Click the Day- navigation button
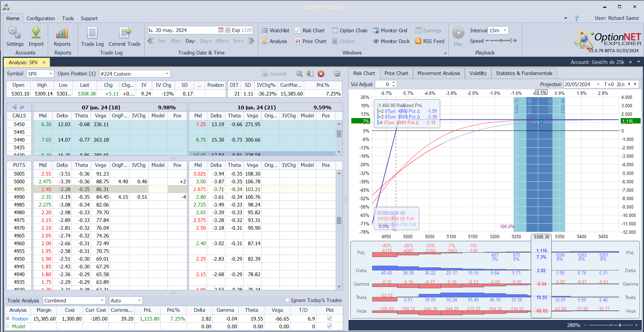The width and height of the screenshot is (644, 332). tap(191, 41)
